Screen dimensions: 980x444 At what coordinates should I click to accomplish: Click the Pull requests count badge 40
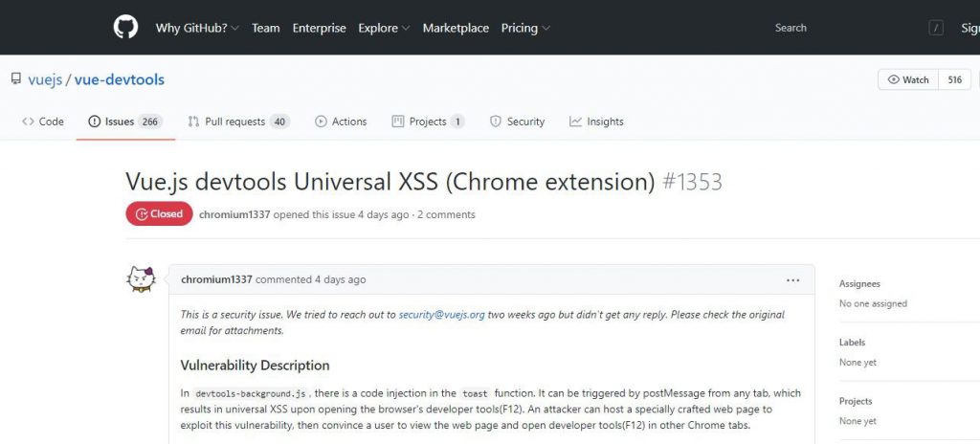[x=280, y=122]
